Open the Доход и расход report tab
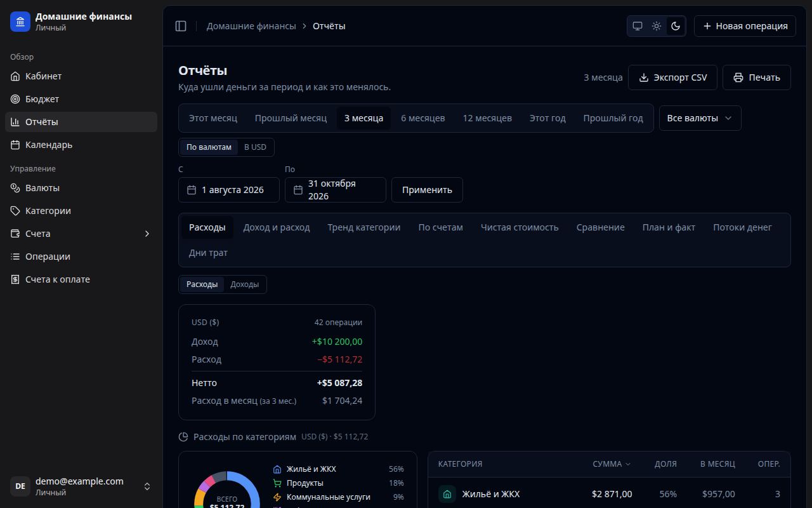The image size is (812, 508). click(277, 227)
